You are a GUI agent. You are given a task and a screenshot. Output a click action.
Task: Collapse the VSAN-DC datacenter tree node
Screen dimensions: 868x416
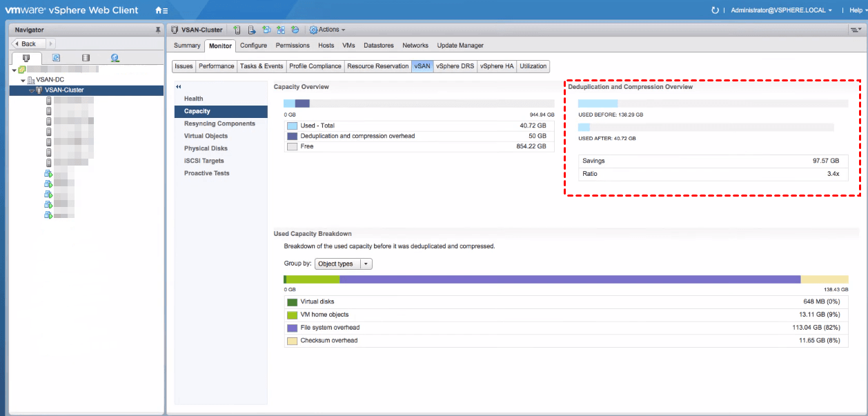pyautogui.click(x=23, y=80)
